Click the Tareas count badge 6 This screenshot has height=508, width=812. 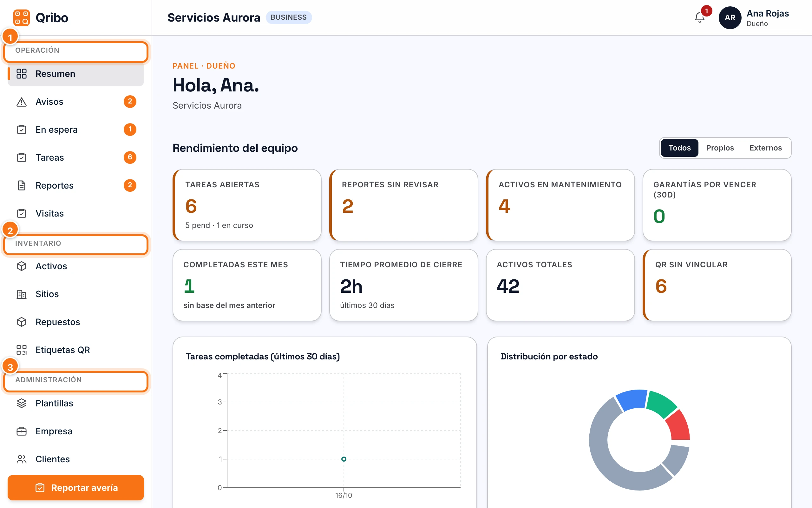pos(130,157)
